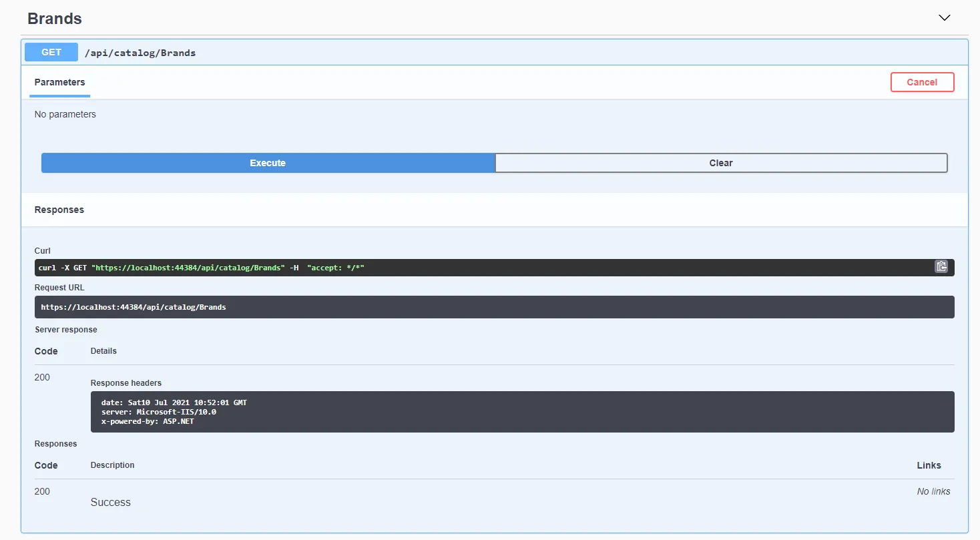The width and height of the screenshot is (980, 540).
Task: Click the No links label
Action: point(933,491)
